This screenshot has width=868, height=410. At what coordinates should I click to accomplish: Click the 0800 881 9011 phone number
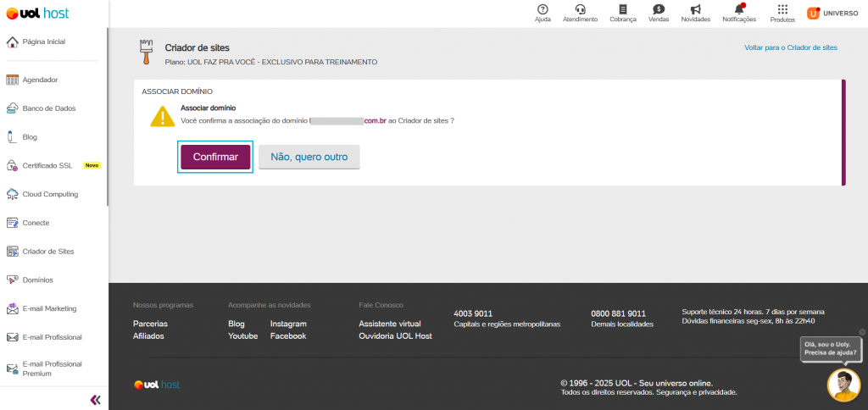[618, 313]
